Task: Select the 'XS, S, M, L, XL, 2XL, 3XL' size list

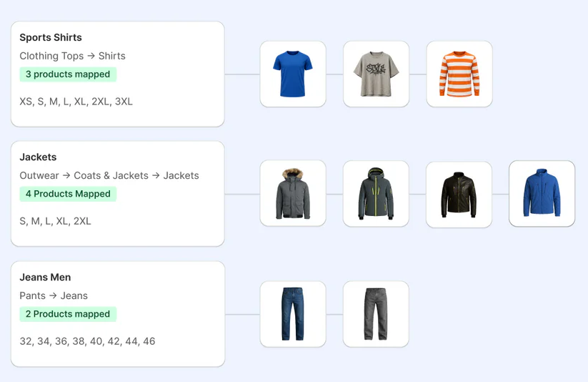Action: pyautogui.click(x=76, y=102)
